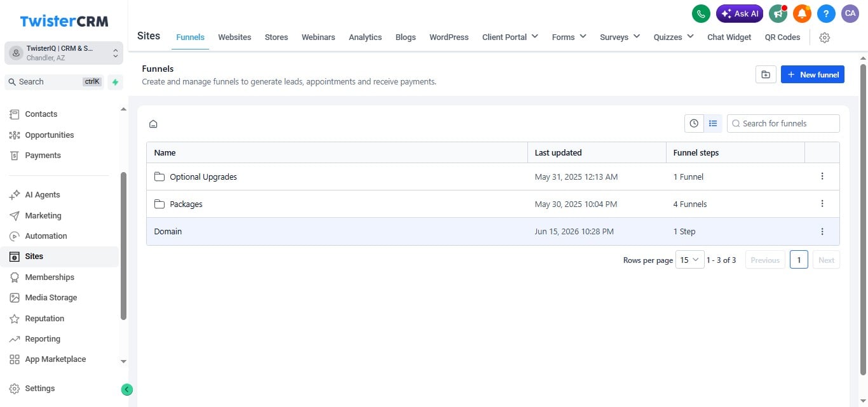Switch to the WordPress tab

pyautogui.click(x=449, y=37)
